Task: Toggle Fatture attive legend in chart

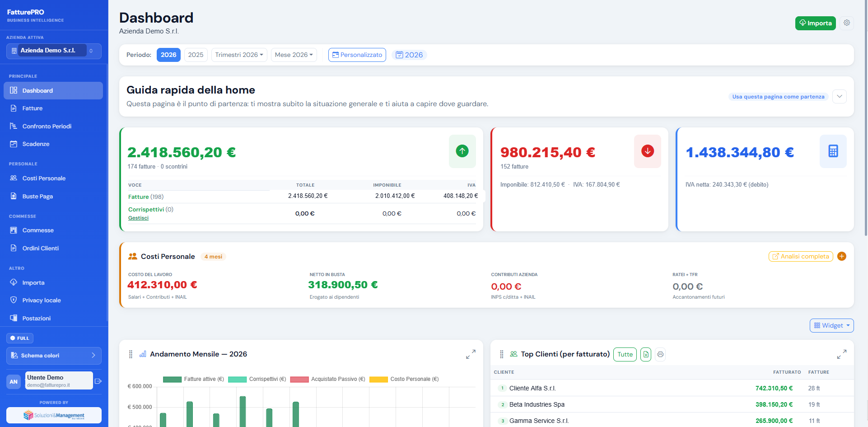Action: [193, 379]
